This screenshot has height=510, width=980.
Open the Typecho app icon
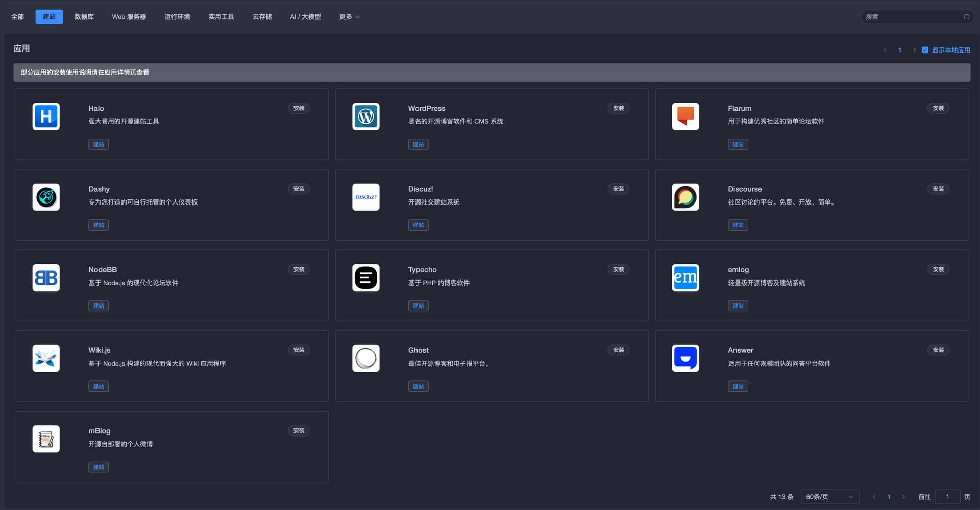pos(365,277)
